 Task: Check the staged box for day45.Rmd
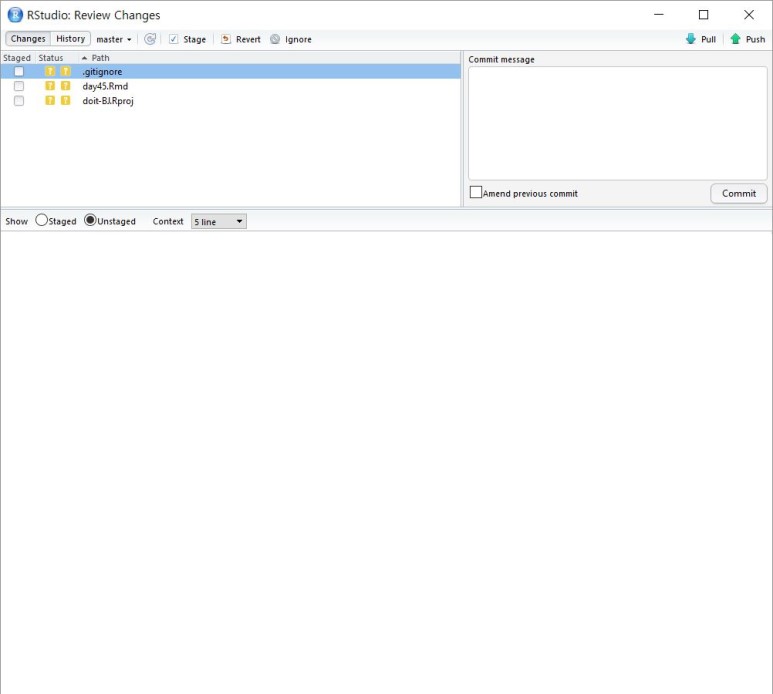click(x=19, y=86)
